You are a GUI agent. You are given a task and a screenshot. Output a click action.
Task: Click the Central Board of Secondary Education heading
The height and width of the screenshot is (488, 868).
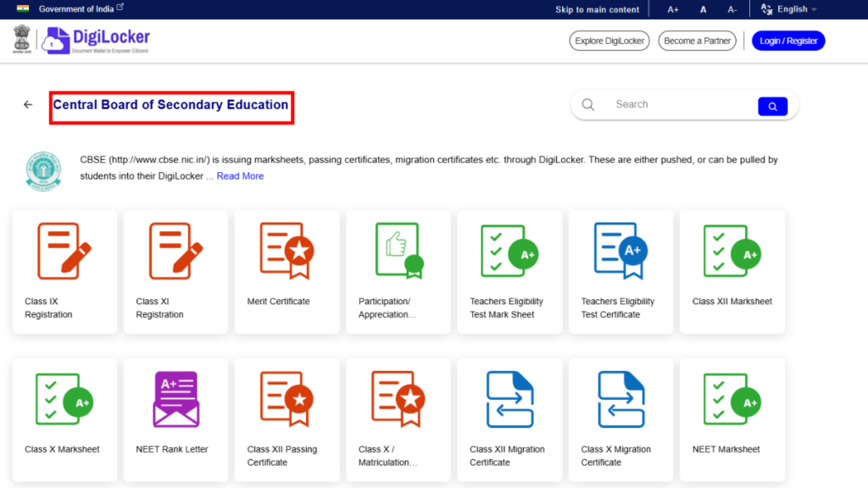(x=170, y=104)
